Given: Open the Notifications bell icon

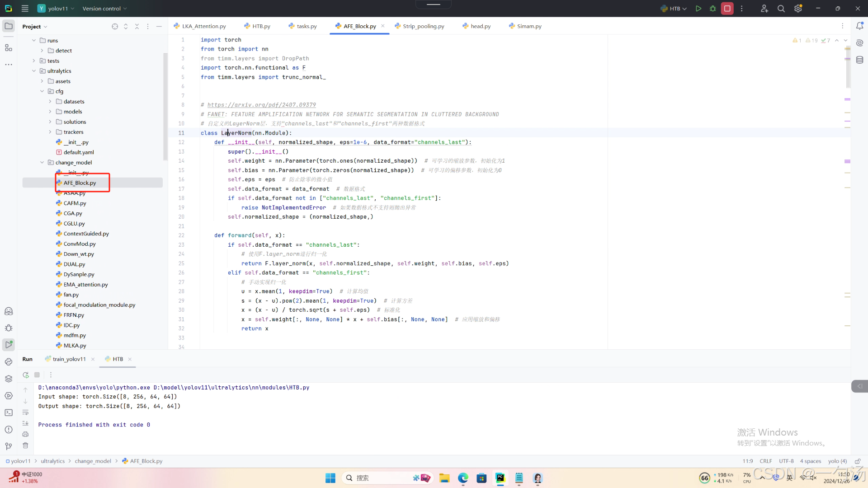Looking at the screenshot, I should tap(859, 26).
